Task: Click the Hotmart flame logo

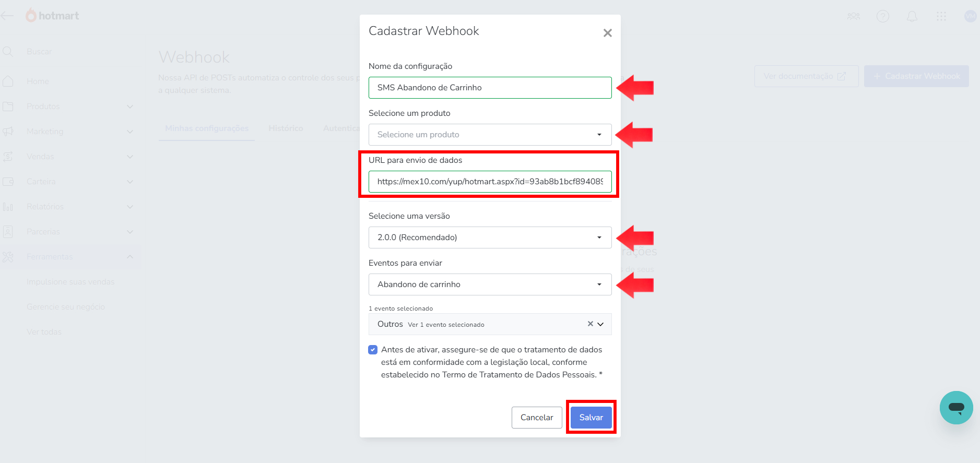Action: point(31,16)
